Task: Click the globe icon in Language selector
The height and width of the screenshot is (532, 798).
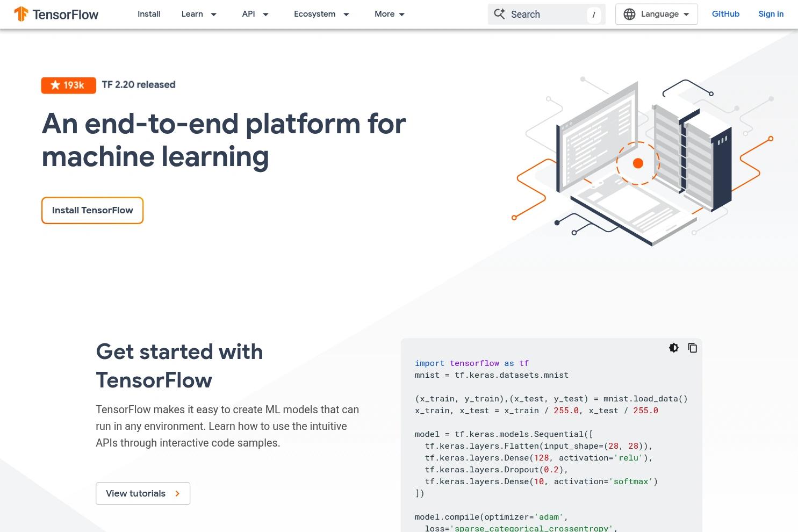Action: click(x=629, y=14)
